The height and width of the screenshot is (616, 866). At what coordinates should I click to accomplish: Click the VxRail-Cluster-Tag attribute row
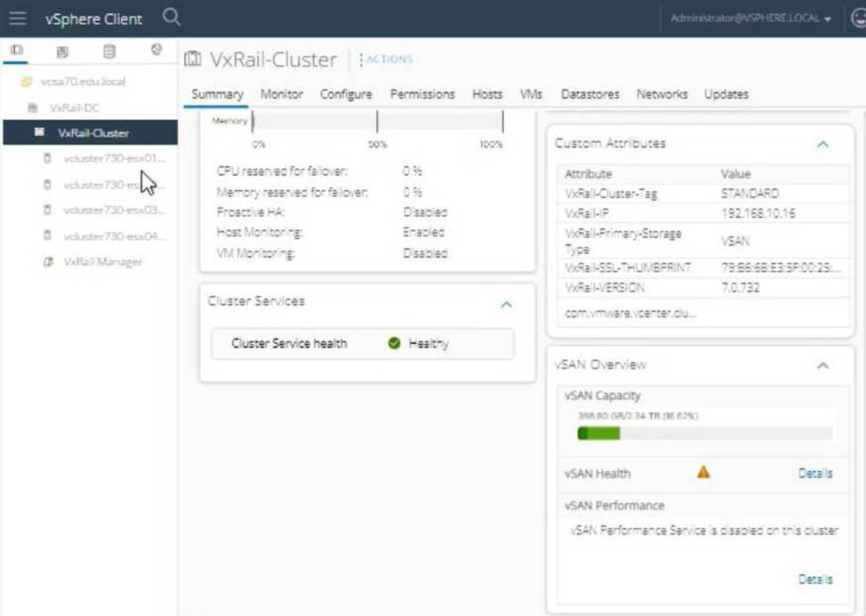[702, 194]
